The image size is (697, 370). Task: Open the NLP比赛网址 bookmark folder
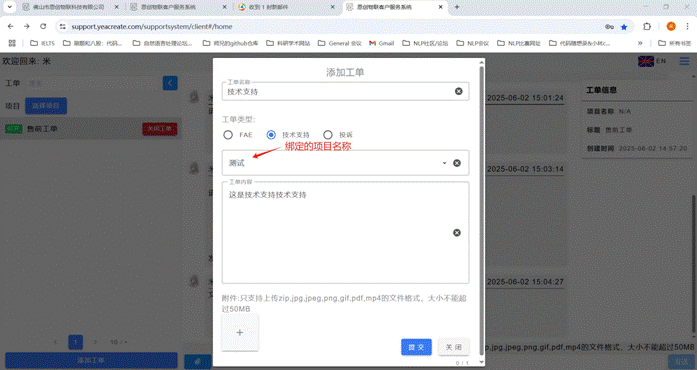tap(519, 43)
